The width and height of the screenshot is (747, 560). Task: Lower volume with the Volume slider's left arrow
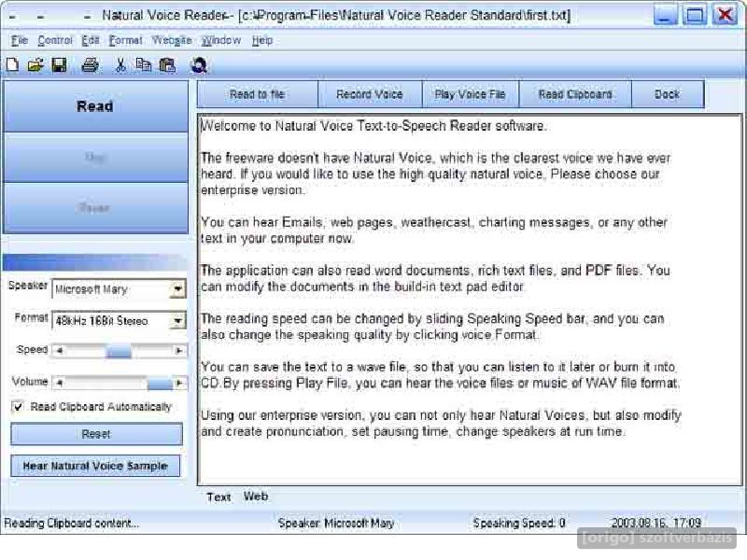60,383
